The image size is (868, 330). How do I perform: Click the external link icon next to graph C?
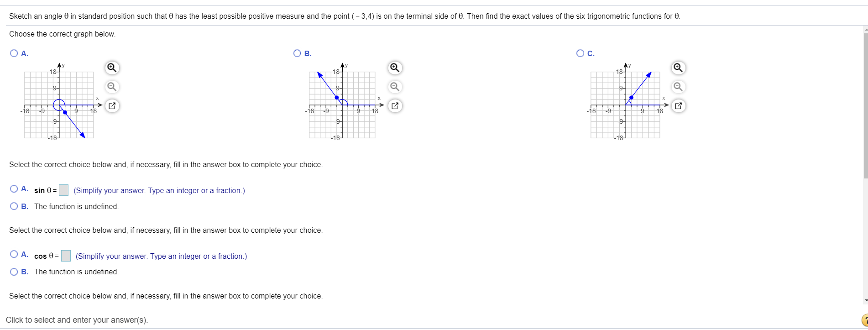point(678,105)
